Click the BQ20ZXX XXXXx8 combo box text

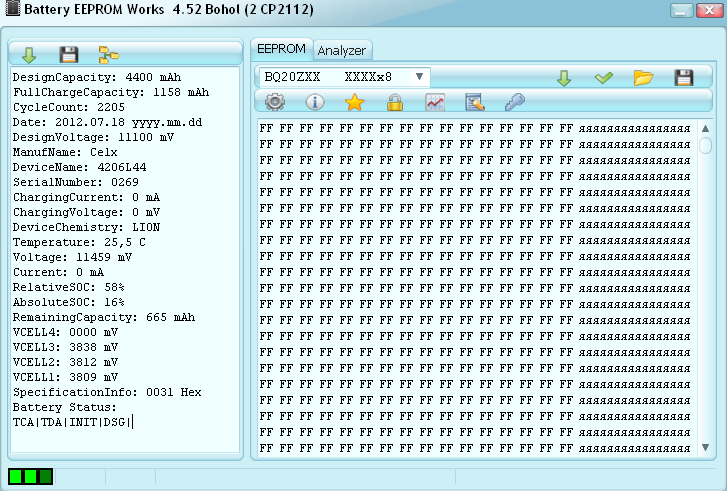tap(328, 77)
